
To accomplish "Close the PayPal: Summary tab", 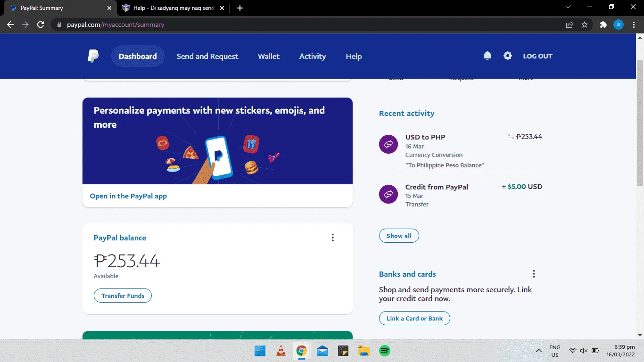I will pos(109,8).
